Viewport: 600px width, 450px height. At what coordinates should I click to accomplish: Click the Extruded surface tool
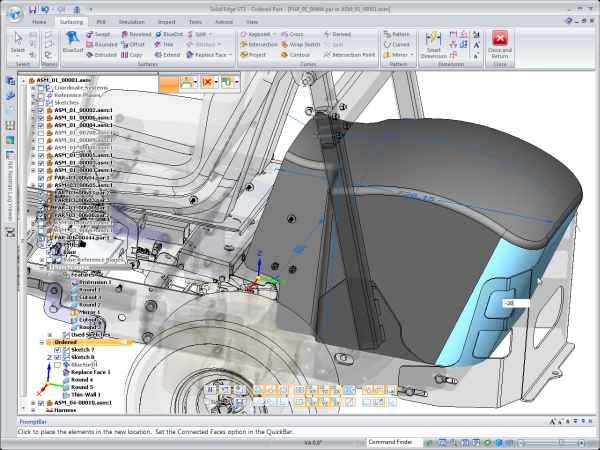pos(104,55)
